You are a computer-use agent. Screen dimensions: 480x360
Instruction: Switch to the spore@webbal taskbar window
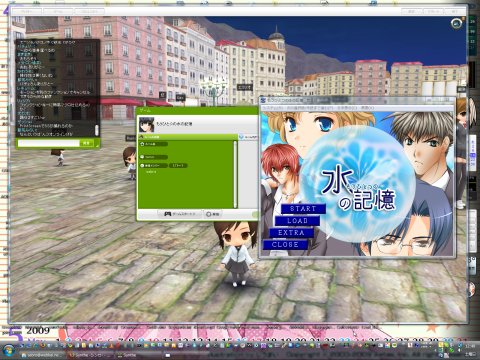coord(42,355)
